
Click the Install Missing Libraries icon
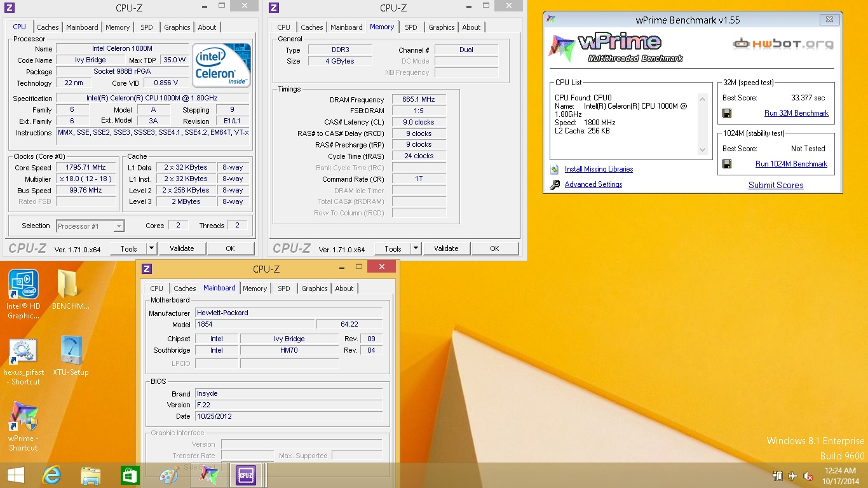point(555,169)
